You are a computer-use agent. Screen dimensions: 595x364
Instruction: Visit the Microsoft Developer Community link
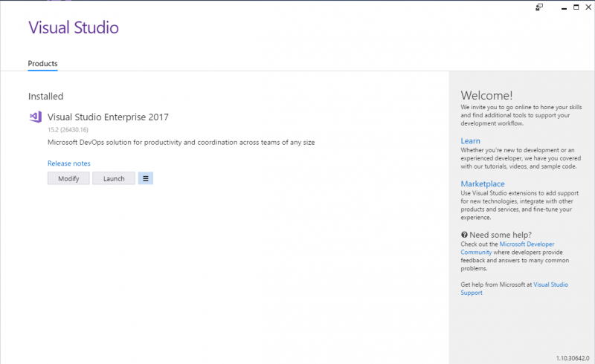[x=527, y=244]
